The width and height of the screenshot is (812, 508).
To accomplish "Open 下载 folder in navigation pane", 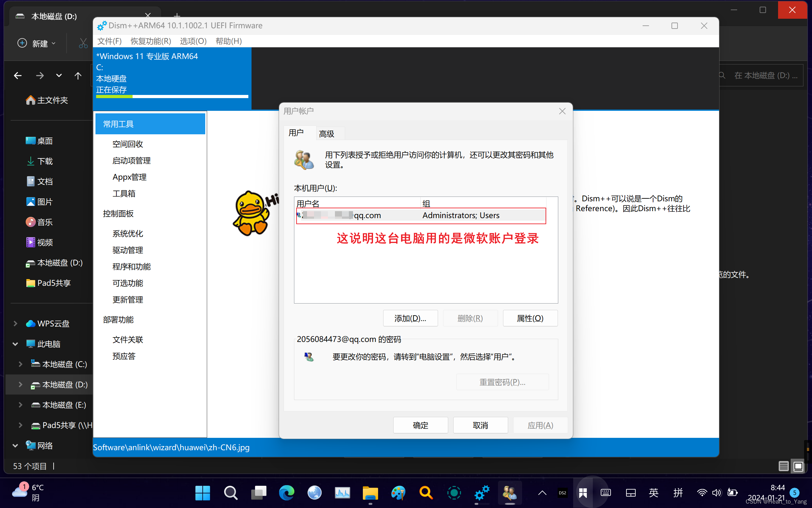I will [39, 161].
